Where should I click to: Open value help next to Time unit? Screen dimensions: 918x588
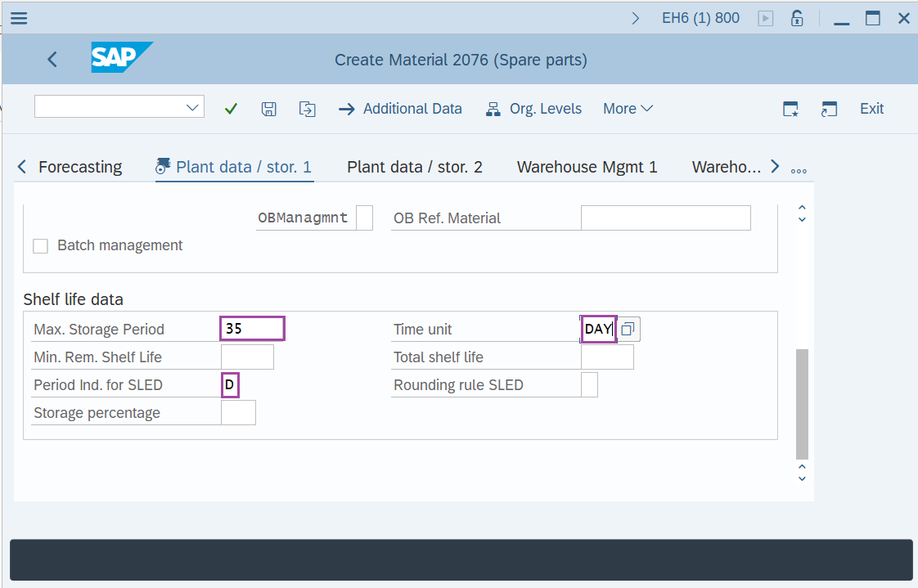tap(628, 329)
